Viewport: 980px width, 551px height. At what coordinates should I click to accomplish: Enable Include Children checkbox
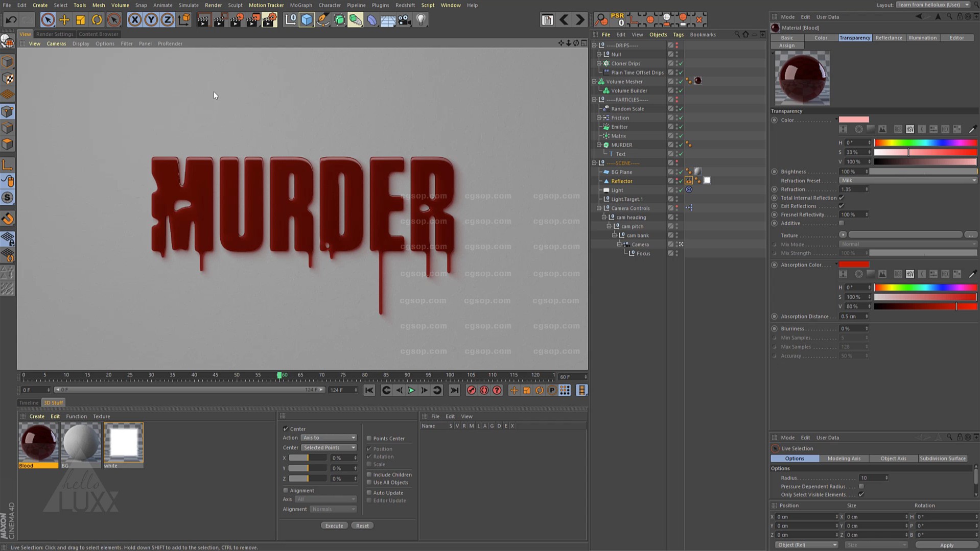tap(369, 475)
